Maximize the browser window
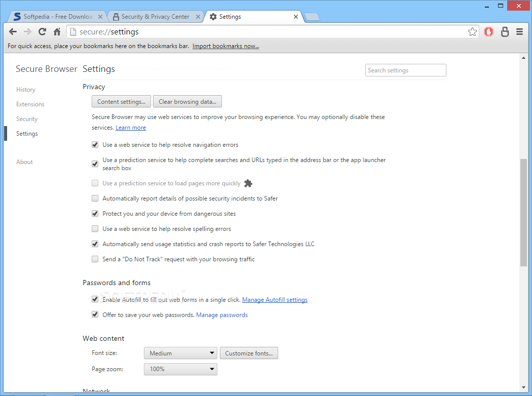This screenshot has height=396, width=532. point(501,6)
